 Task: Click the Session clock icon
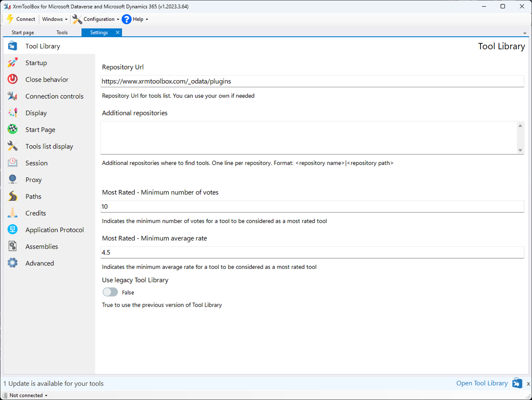[12, 163]
